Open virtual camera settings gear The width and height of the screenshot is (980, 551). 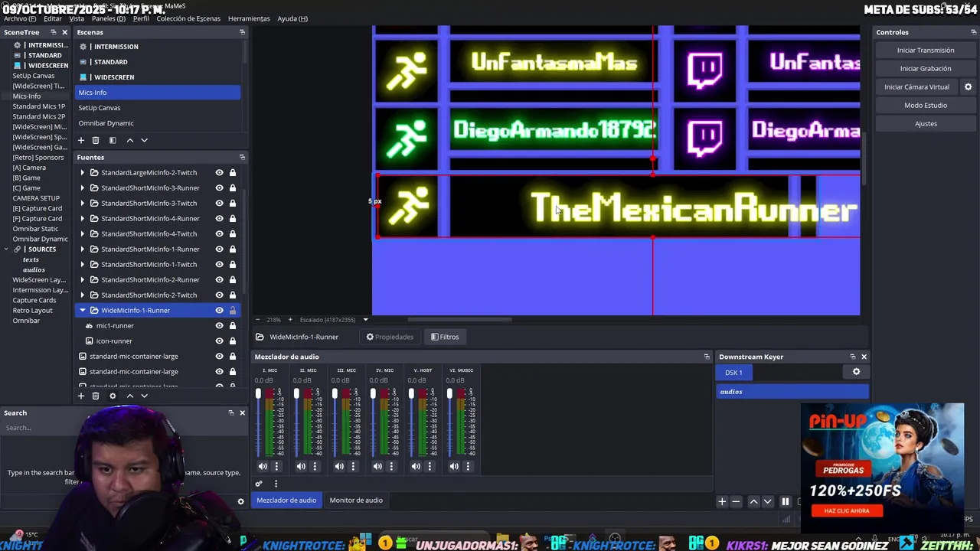968,86
